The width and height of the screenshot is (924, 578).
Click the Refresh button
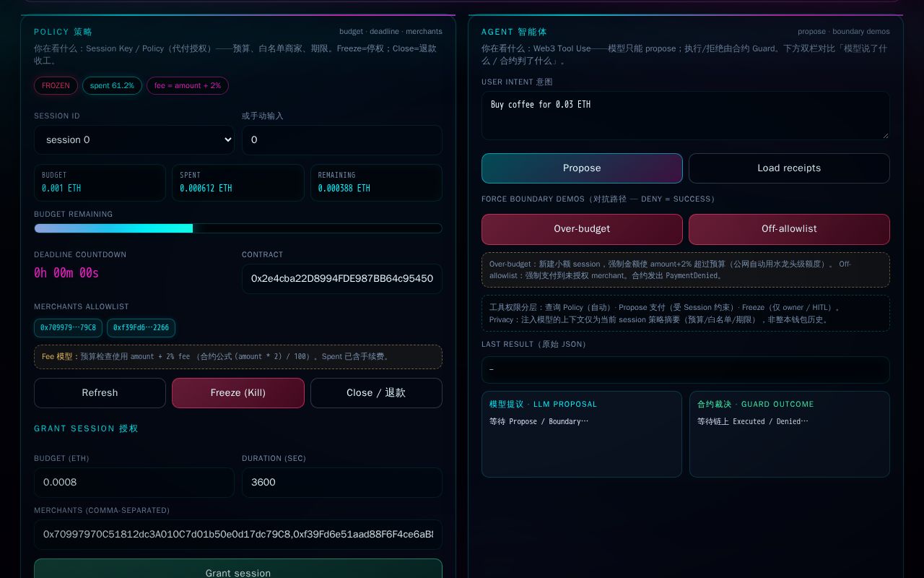point(100,393)
